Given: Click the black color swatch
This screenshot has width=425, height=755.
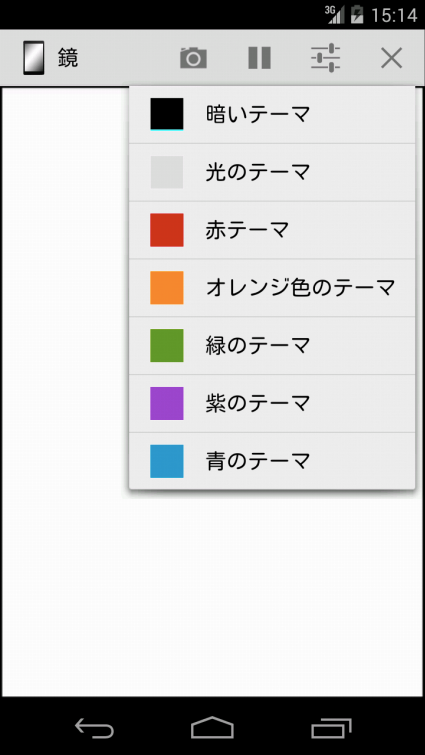Looking at the screenshot, I should (167, 115).
